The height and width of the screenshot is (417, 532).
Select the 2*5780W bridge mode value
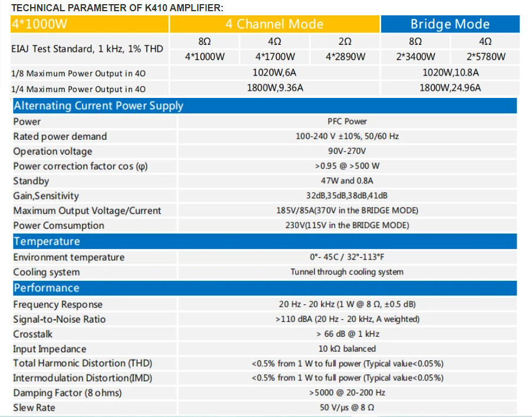point(485,57)
